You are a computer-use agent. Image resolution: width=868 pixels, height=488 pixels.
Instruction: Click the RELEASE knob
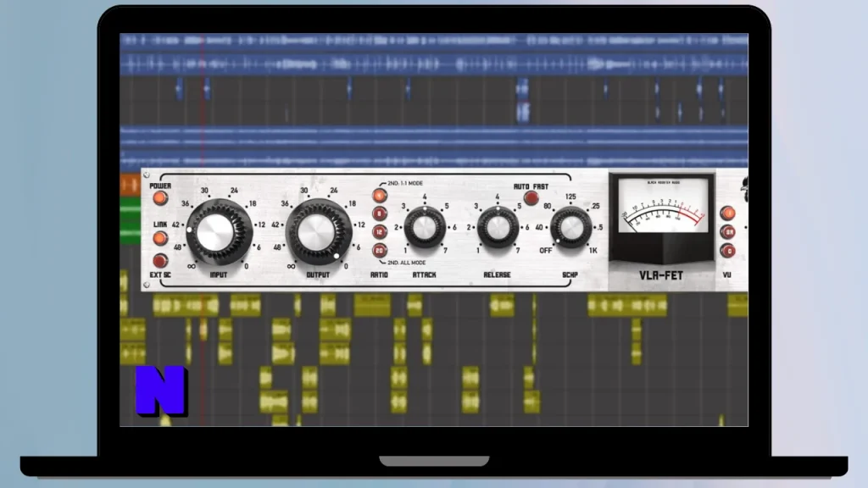click(x=497, y=227)
